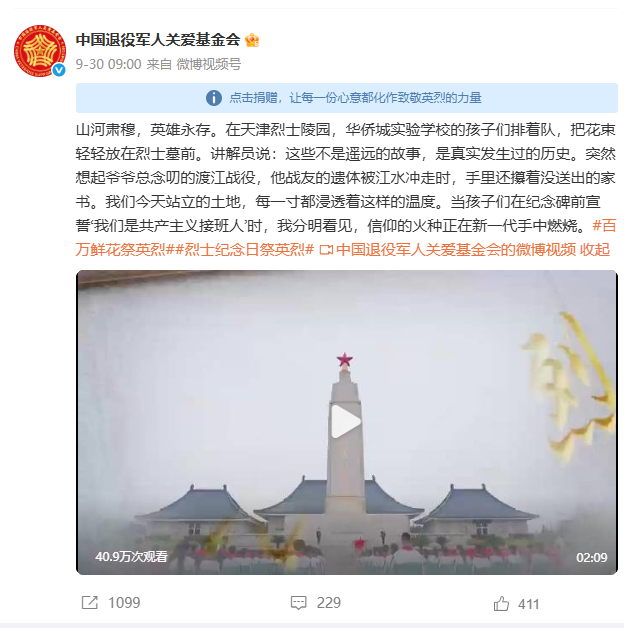Viewport: 624px width, 628px height.
Task: Click the blue info circle icon
Action: click(214, 98)
